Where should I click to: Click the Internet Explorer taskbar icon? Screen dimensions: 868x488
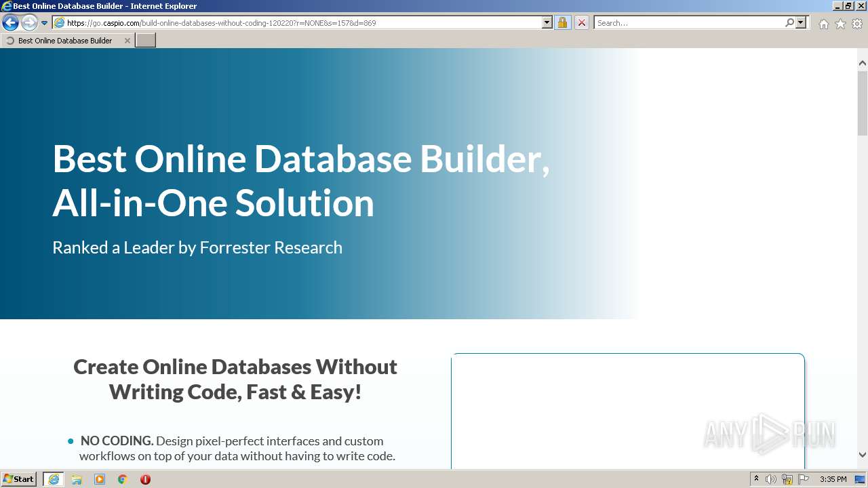pos(54,479)
